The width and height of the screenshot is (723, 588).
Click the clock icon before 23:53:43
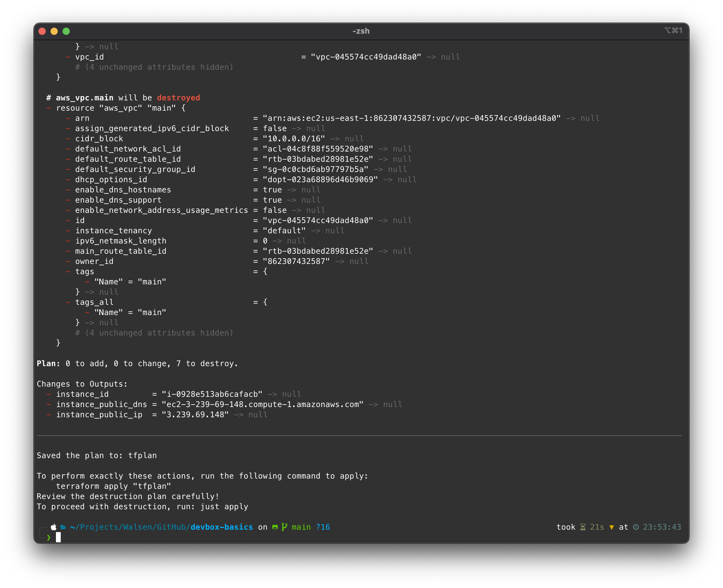pos(636,527)
